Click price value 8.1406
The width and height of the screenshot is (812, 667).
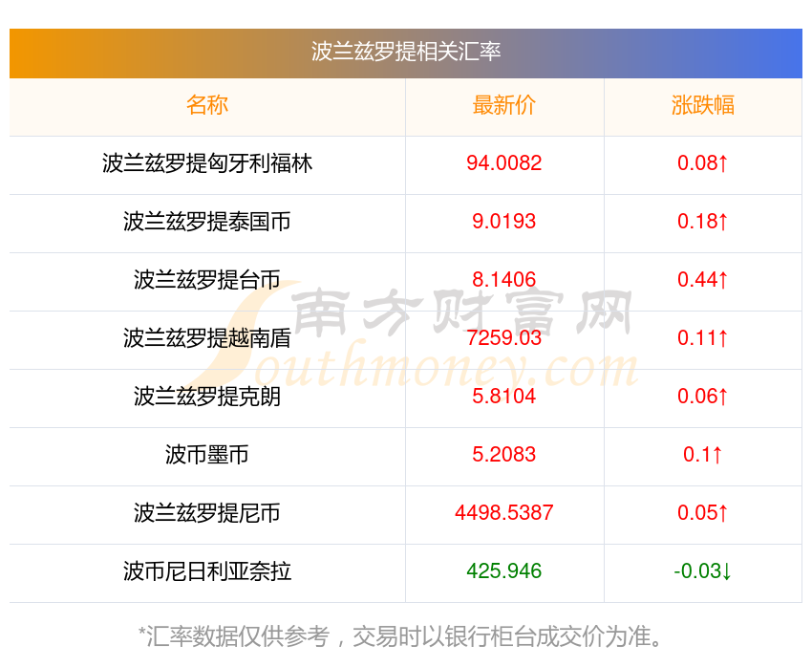tap(503, 280)
